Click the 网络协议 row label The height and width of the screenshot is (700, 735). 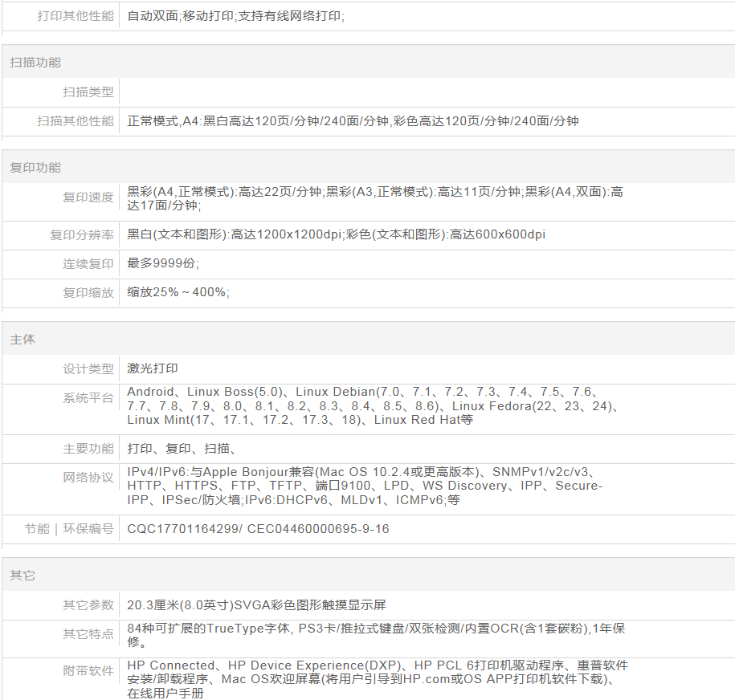[x=88, y=478]
